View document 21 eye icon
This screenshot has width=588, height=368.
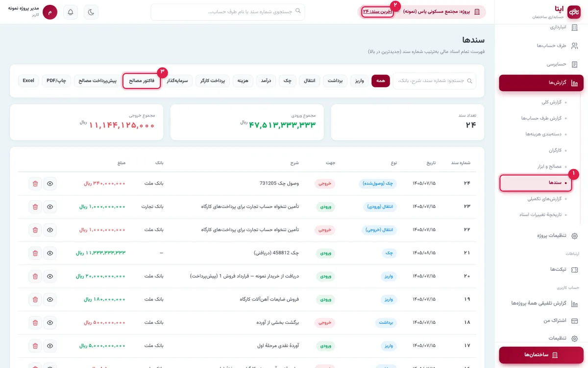(50, 253)
